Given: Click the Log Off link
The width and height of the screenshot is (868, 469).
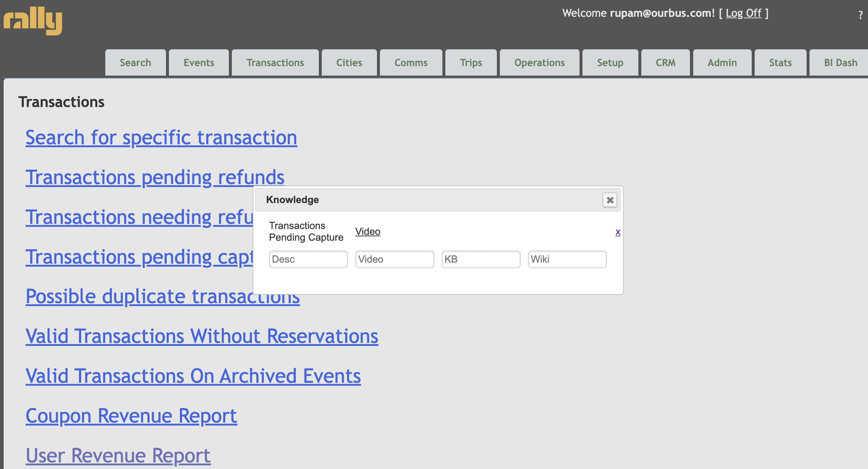Looking at the screenshot, I should 743,14.
